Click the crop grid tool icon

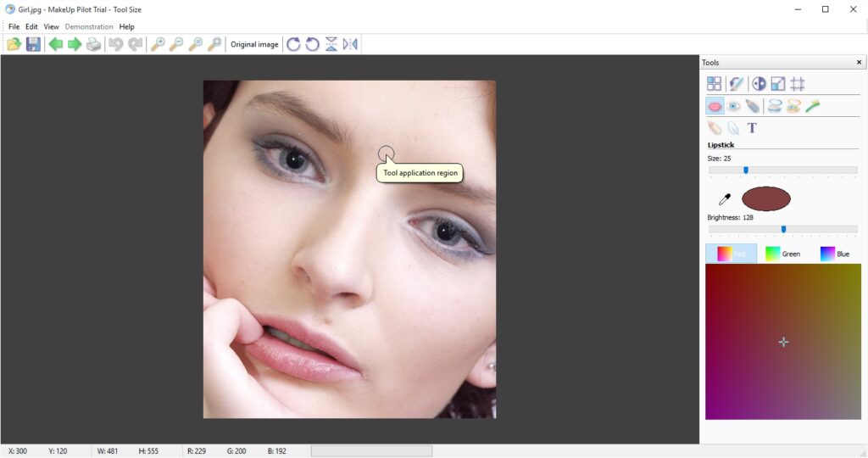[798, 84]
